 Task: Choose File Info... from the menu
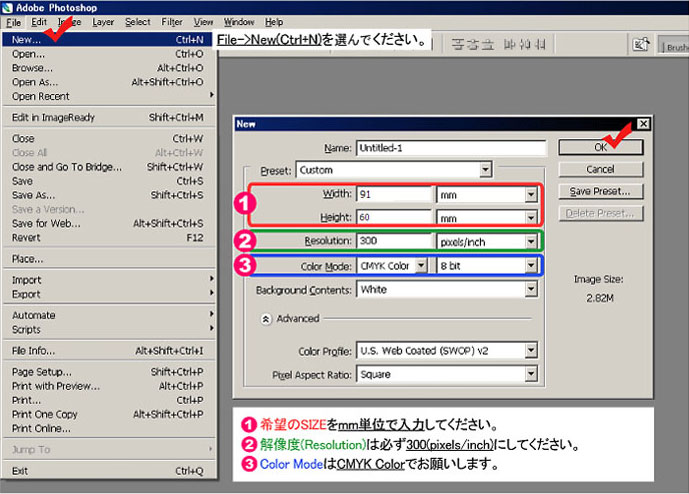pyautogui.click(x=108, y=351)
